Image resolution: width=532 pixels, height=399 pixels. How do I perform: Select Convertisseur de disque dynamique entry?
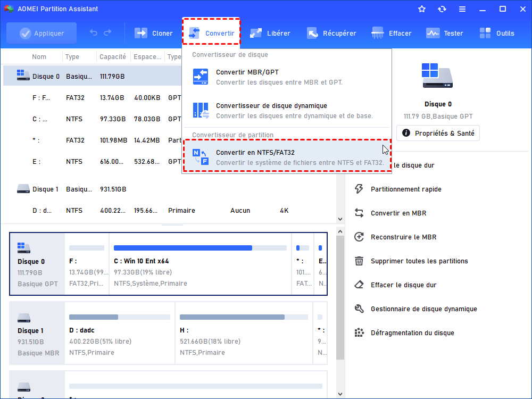point(287,111)
